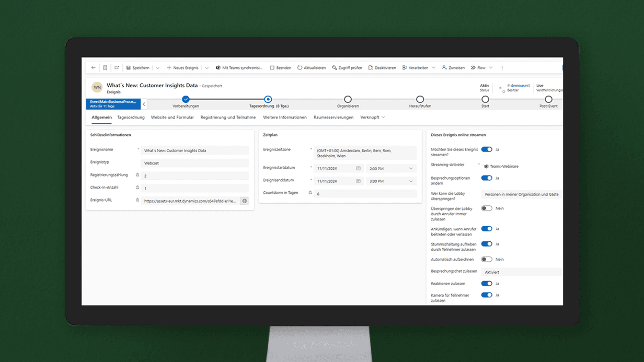
Task: Turn off 'Besprechungsoptionen ändern' toggle
Action: click(487, 178)
